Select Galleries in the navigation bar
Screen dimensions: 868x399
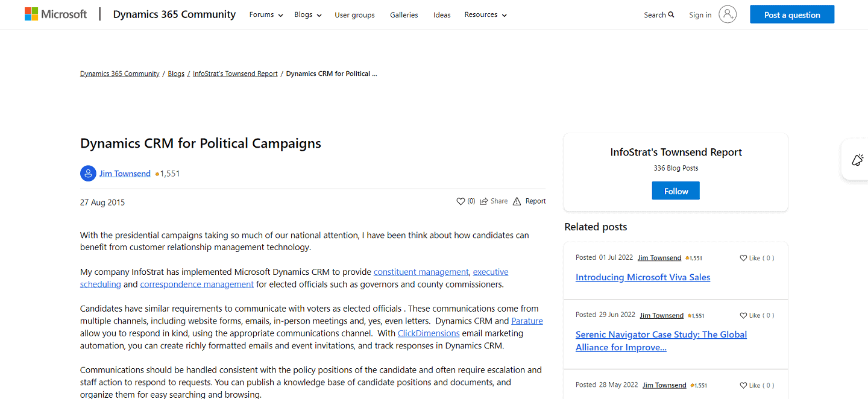coord(404,14)
